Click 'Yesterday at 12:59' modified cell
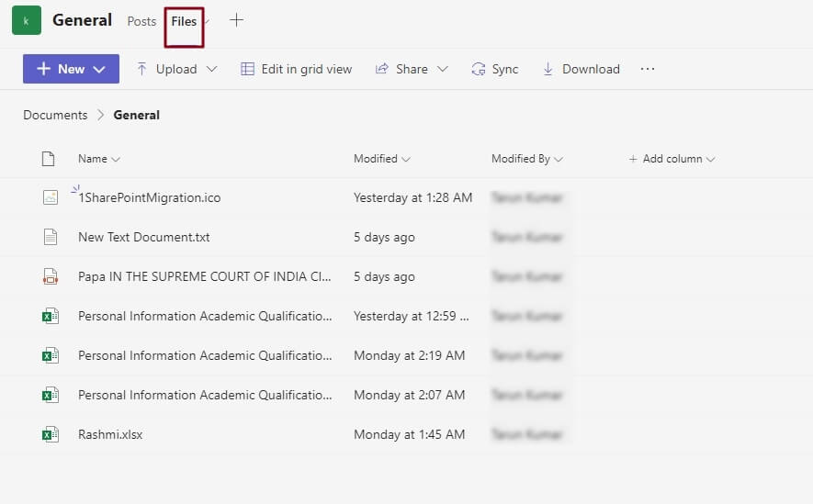This screenshot has height=504, width=813. [412, 316]
